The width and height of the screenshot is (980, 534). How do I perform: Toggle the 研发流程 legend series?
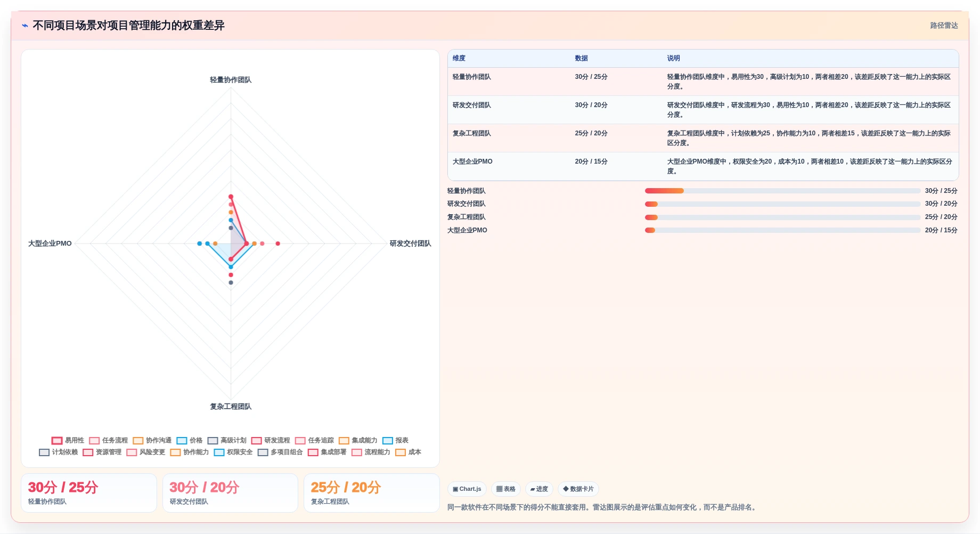[270, 440]
